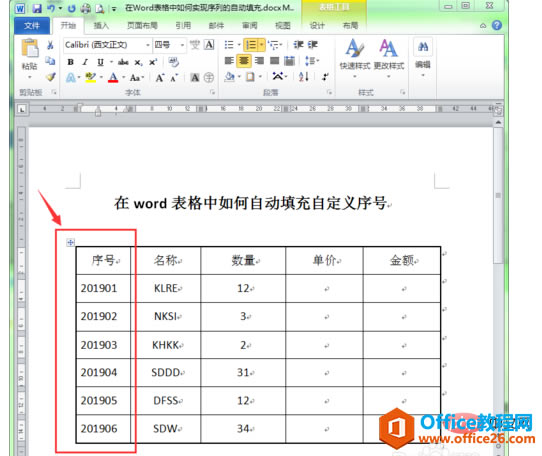Click the Redo button in quick access toolbar
The width and height of the screenshot is (542, 456).
coord(72,8)
